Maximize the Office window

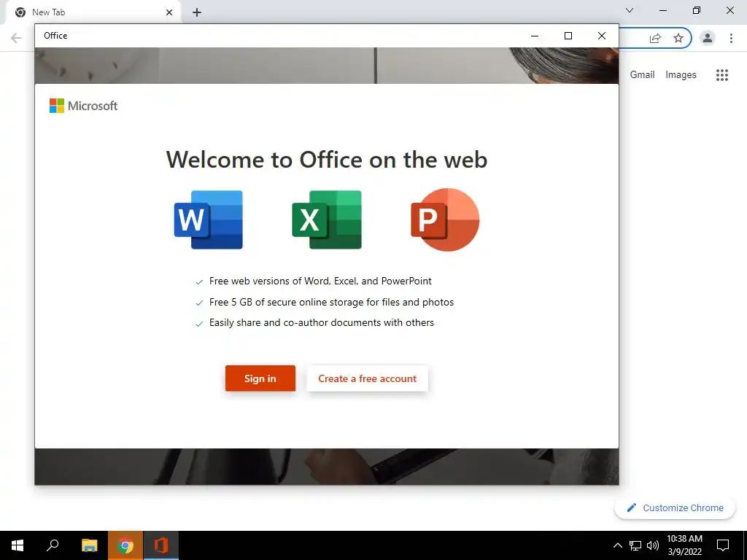point(568,36)
